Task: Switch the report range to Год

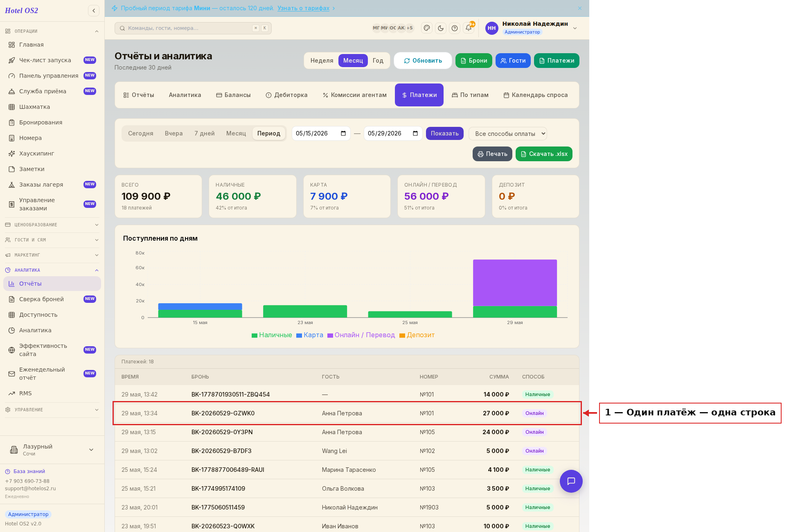Action: (378, 61)
